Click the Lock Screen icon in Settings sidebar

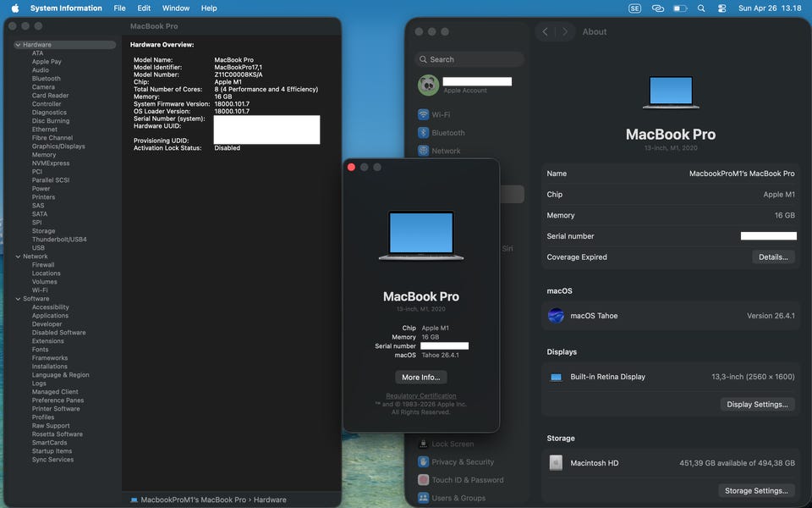pos(423,444)
